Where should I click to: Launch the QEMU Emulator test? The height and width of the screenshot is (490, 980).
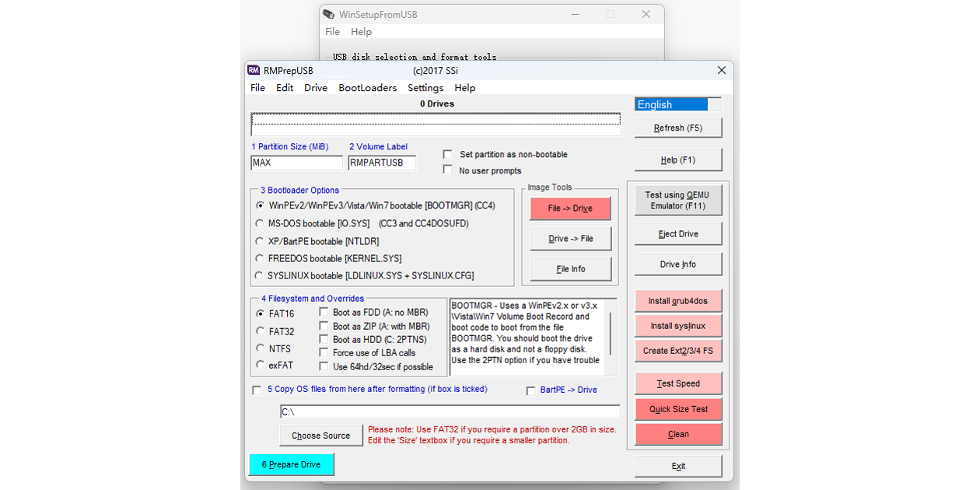coord(677,200)
